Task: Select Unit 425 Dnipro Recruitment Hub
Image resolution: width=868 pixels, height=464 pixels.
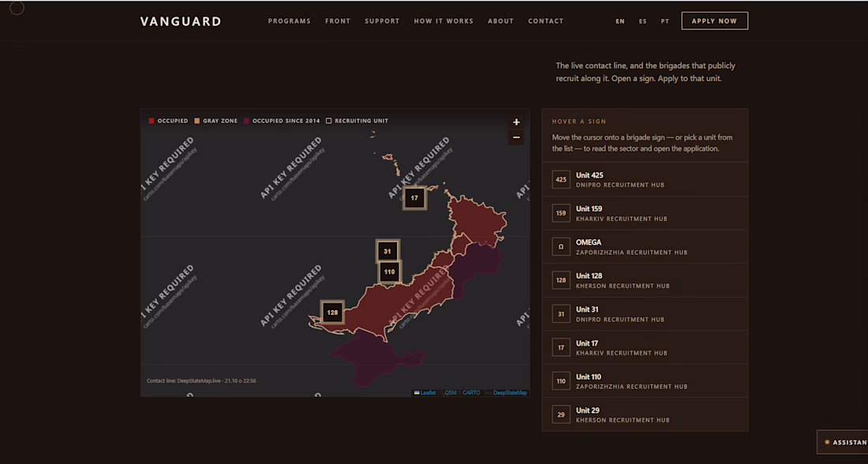Action: click(645, 179)
